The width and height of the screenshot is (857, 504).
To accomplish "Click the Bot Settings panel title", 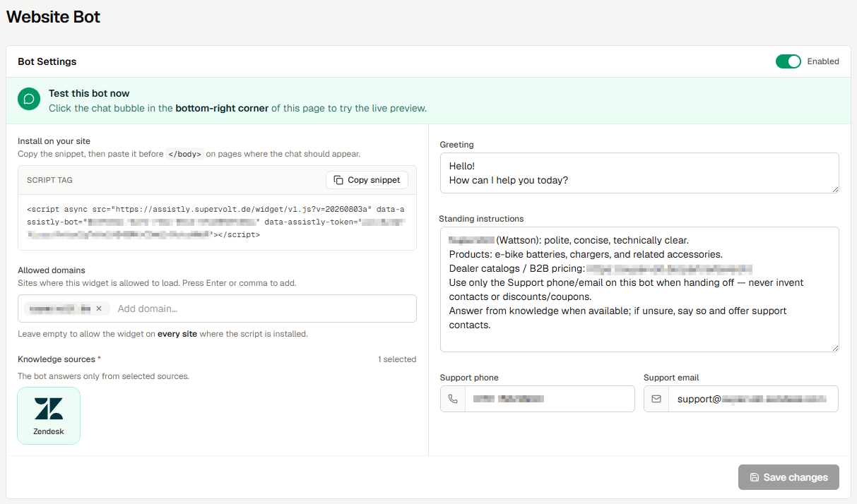I will (x=47, y=61).
